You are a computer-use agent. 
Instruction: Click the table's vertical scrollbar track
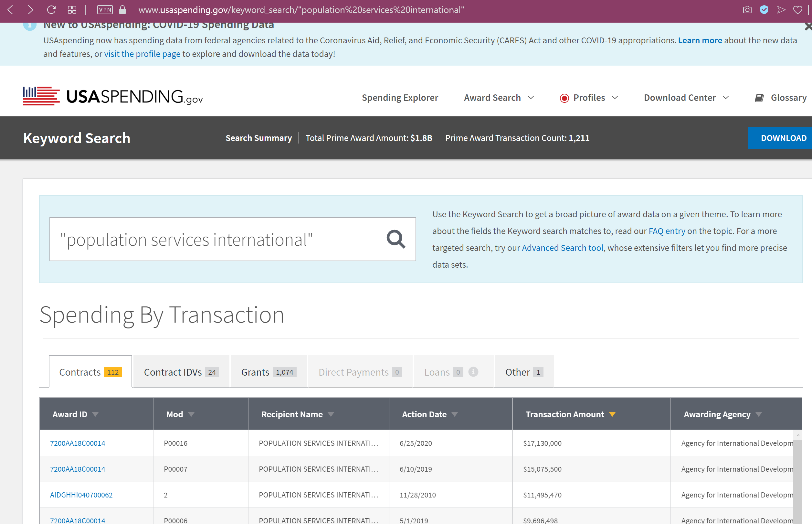[798, 481]
